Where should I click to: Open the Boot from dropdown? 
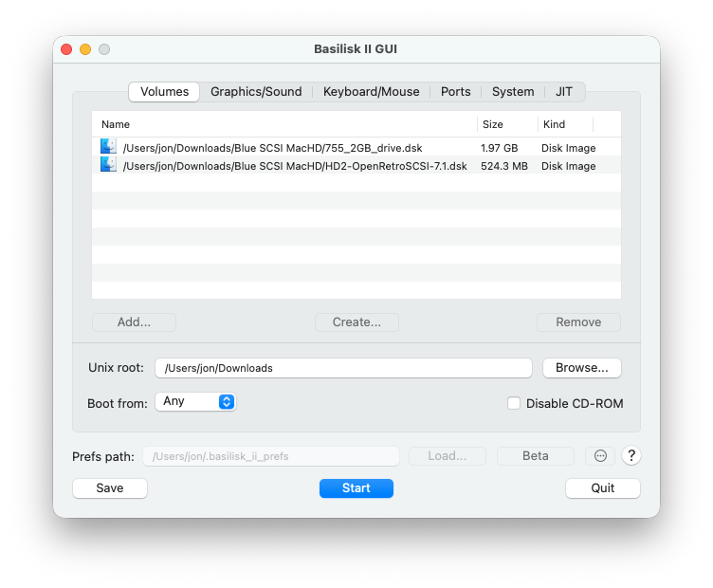tap(195, 401)
